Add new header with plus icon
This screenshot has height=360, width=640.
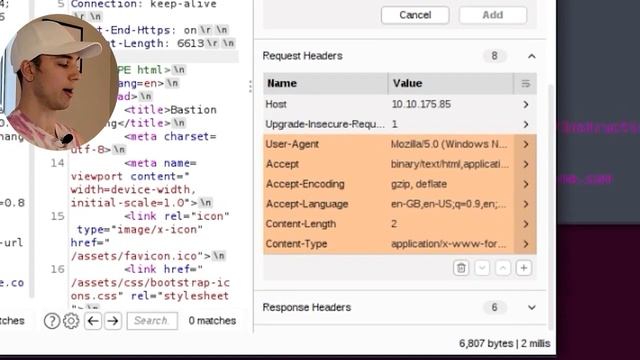pyautogui.click(x=524, y=268)
